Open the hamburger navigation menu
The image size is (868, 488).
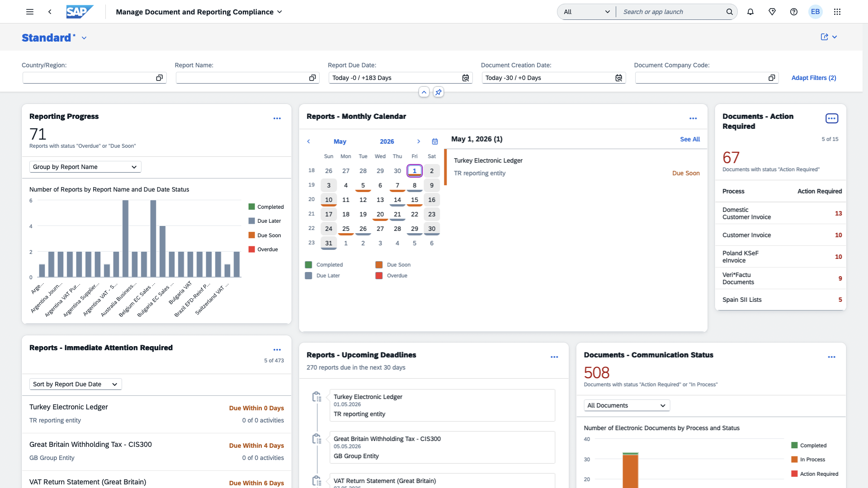30,12
